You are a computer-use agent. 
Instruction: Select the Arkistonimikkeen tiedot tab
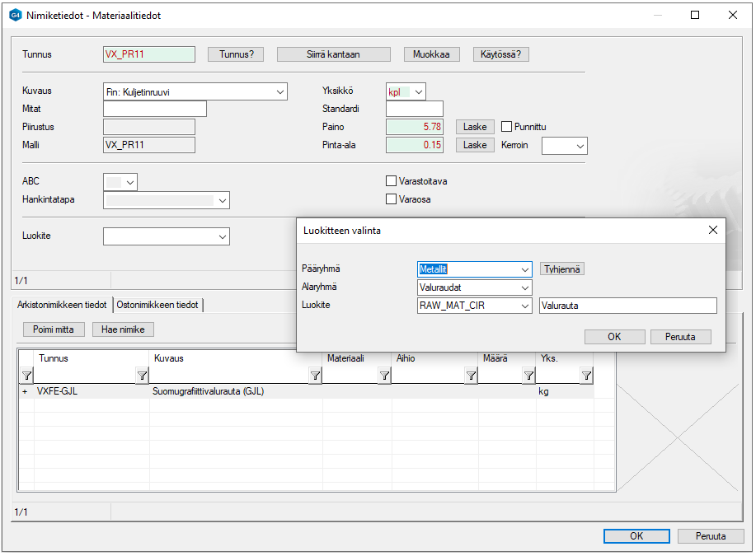tap(62, 305)
